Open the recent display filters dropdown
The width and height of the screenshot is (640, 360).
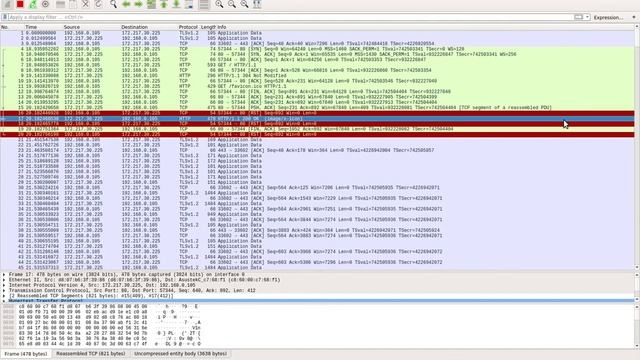[587, 17]
